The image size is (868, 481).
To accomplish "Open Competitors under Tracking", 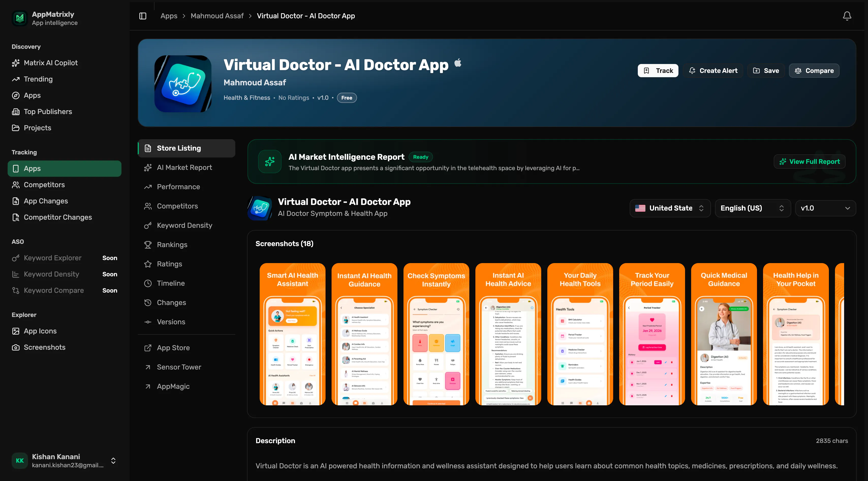I will point(64,185).
